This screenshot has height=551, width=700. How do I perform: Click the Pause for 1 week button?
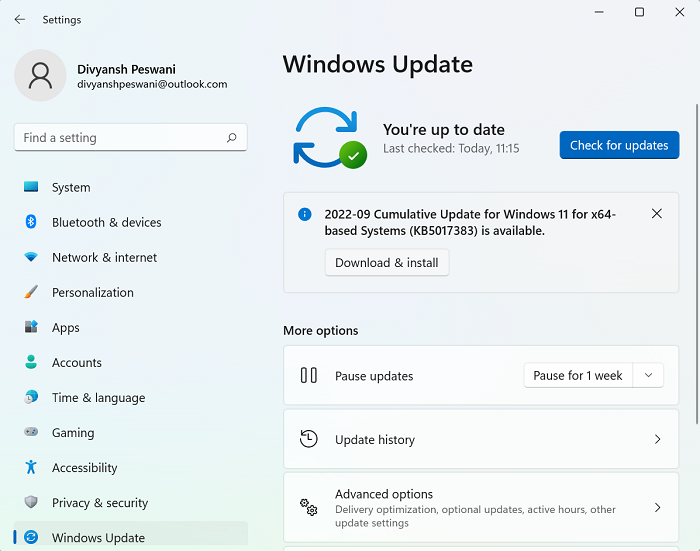point(578,376)
